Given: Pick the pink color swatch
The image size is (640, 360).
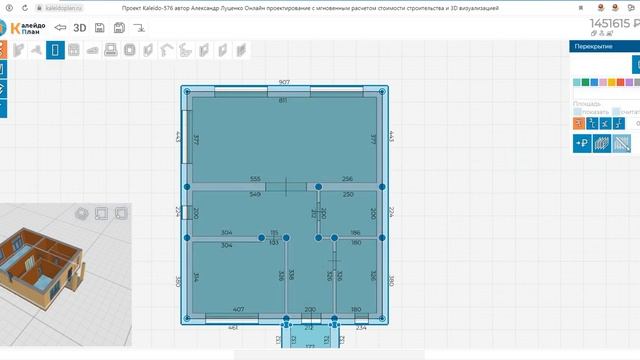Looking at the screenshot, I should (603, 82).
